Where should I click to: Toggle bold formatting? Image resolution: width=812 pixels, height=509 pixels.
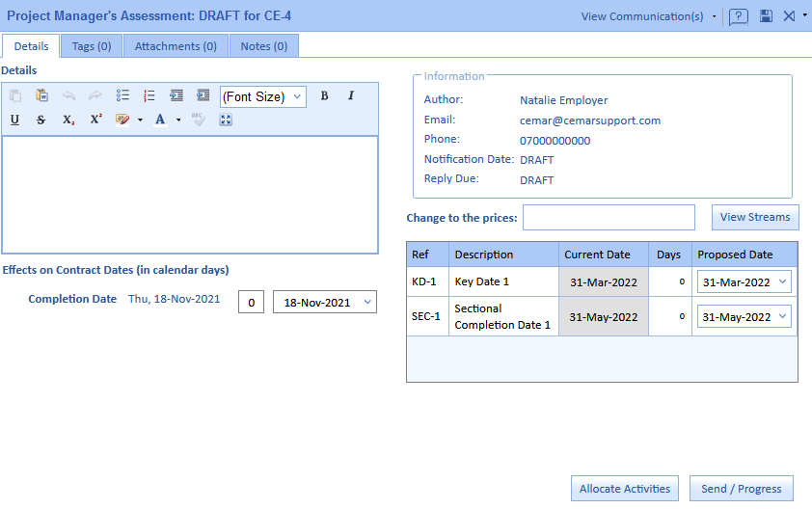pyautogui.click(x=324, y=95)
